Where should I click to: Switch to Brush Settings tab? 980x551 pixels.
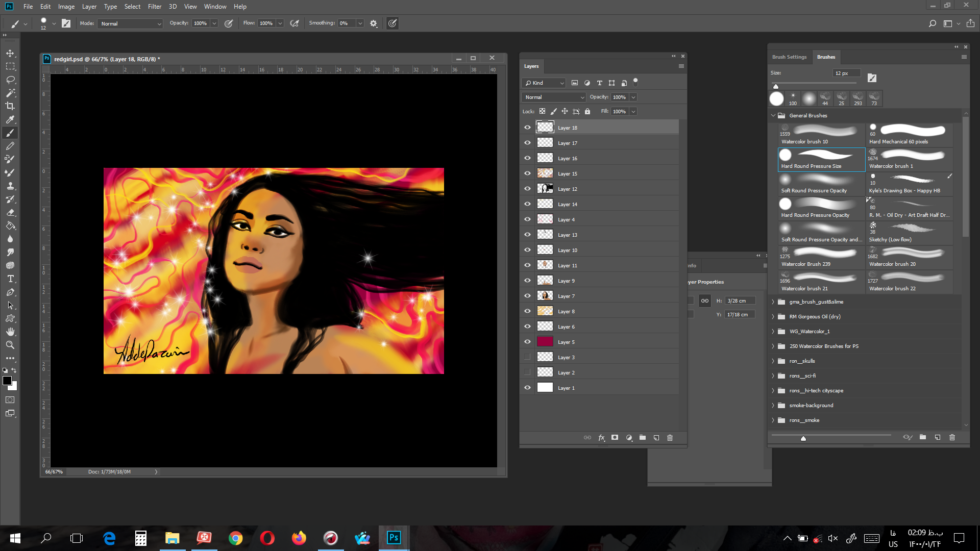click(789, 57)
